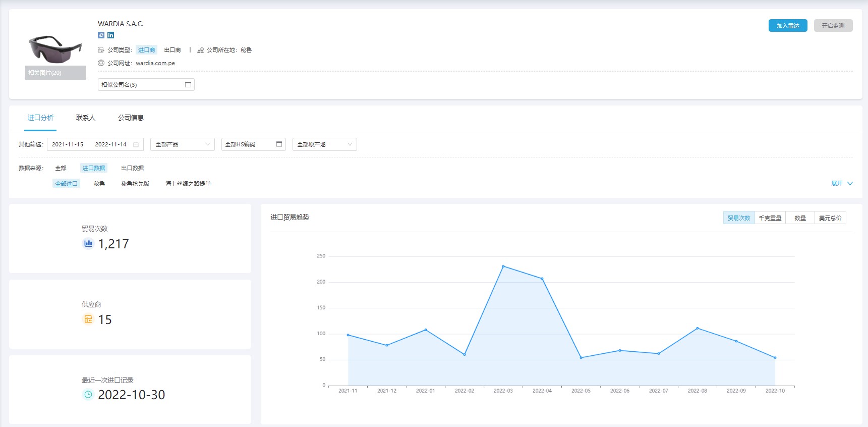The height and width of the screenshot is (427, 868).
Task: Select 全部进口 filter
Action: pyautogui.click(x=66, y=184)
